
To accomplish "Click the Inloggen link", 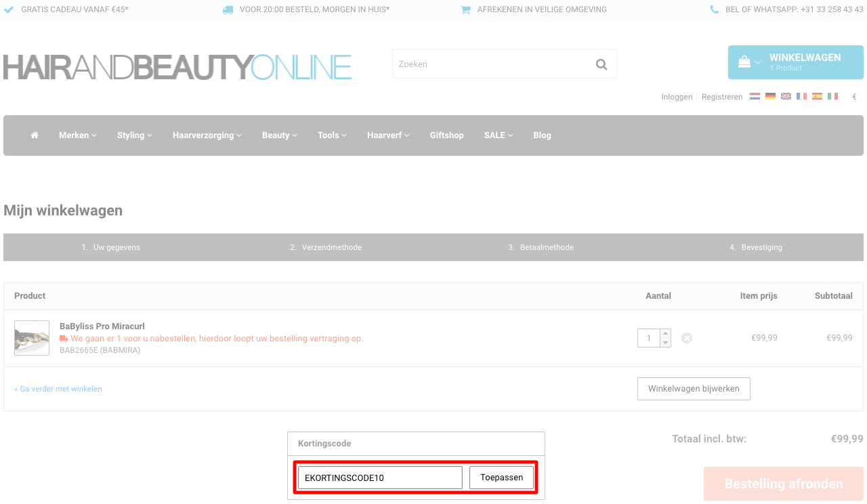I will (x=677, y=97).
